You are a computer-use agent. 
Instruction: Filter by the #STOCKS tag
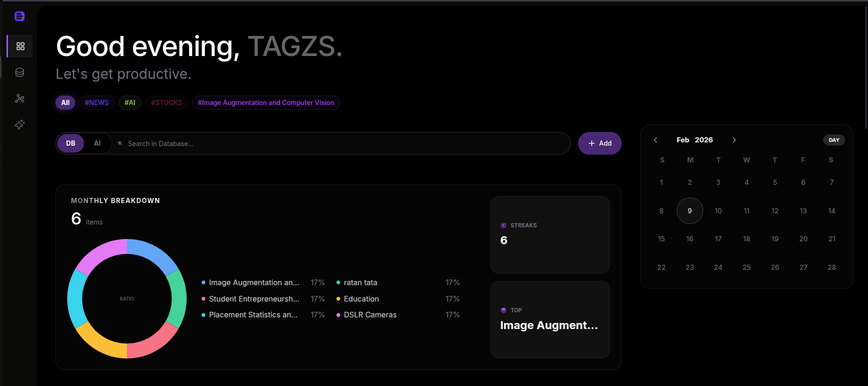pos(167,103)
